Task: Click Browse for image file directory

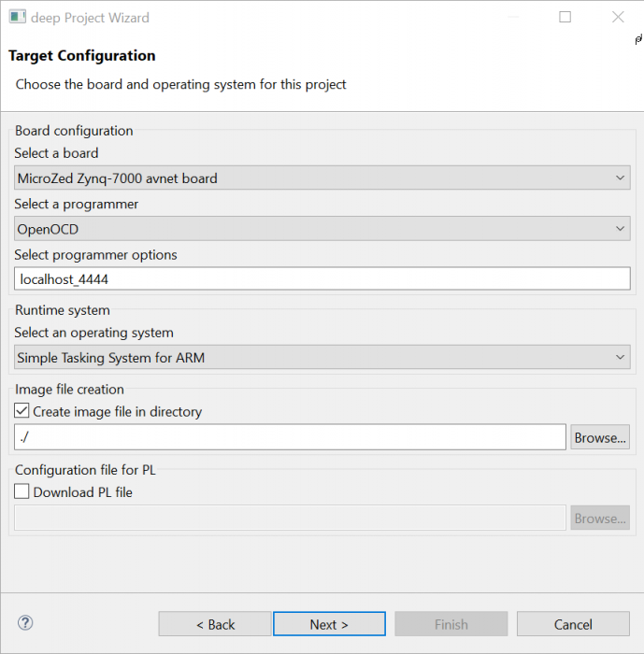Action: click(x=600, y=437)
